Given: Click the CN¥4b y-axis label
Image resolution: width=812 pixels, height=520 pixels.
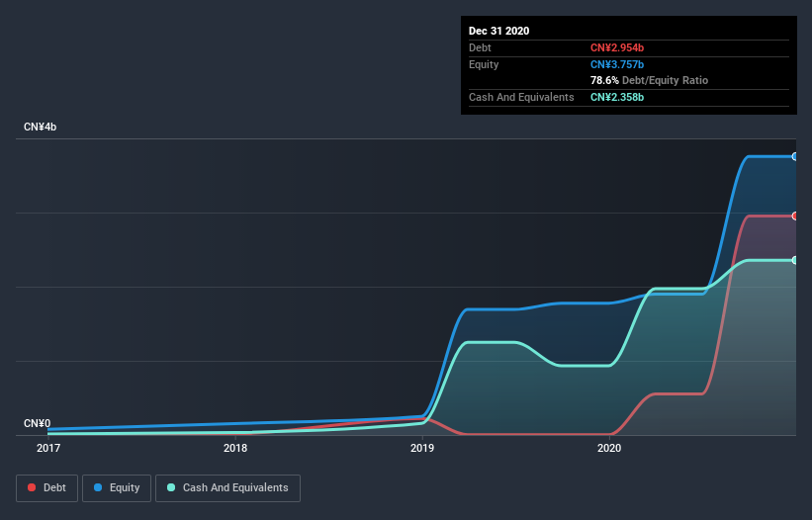Looking at the screenshot, I should 40,127.
